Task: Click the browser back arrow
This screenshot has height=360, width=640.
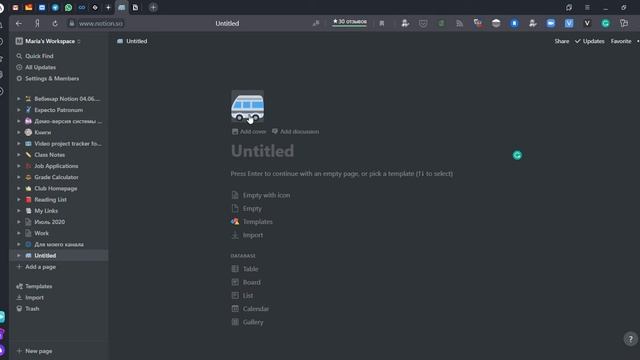Action: click(x=19, y=23)
